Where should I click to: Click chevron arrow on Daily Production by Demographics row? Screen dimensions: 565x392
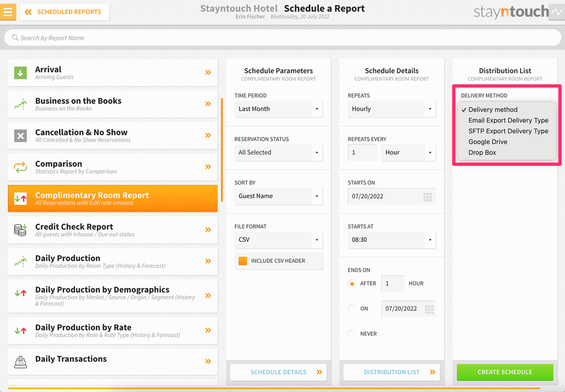coord(208,296)
